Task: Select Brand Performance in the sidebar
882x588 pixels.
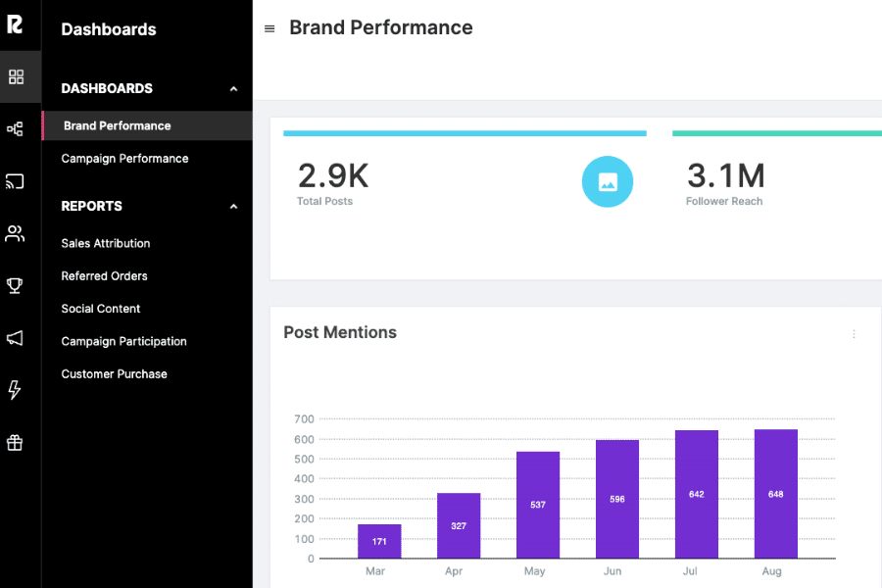Action: click(117, 125)
